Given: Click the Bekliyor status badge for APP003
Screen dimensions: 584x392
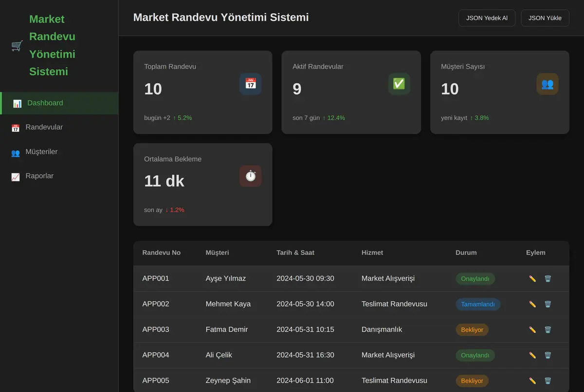Looking at the screenshot, I should (472, 330).
